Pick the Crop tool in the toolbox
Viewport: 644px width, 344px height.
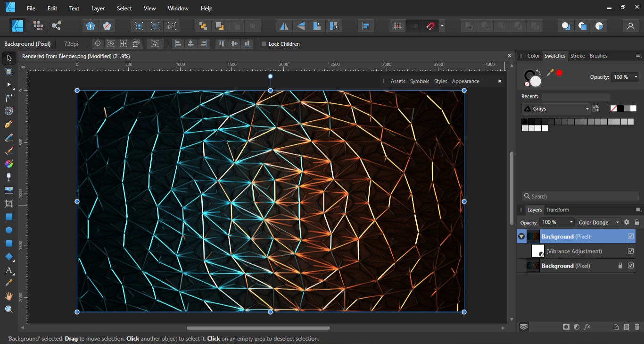pyautogui.click(x=8, y=204)
